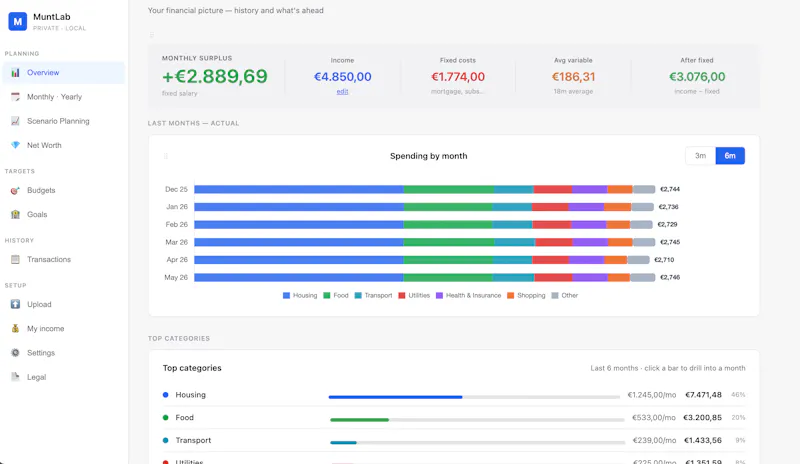Toggle Utilities legend entry
This screenshot has width=800, height=464.
pyautogui.click(x=414, y=295)
